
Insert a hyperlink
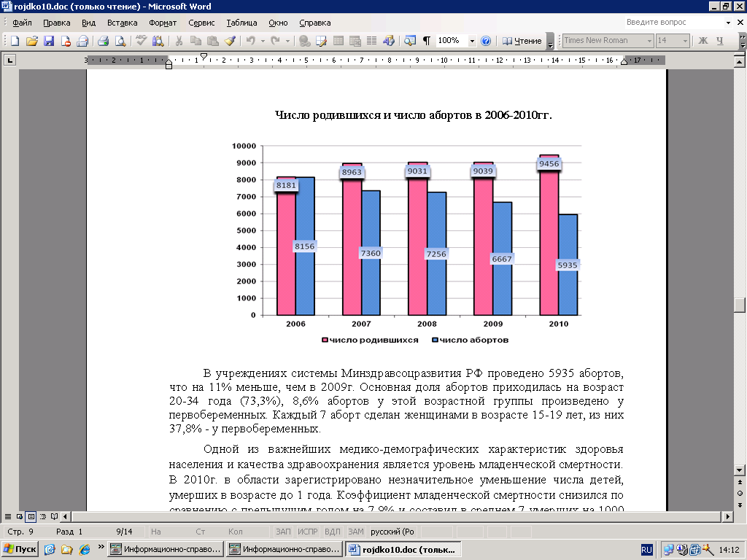[x=304, y=41]
